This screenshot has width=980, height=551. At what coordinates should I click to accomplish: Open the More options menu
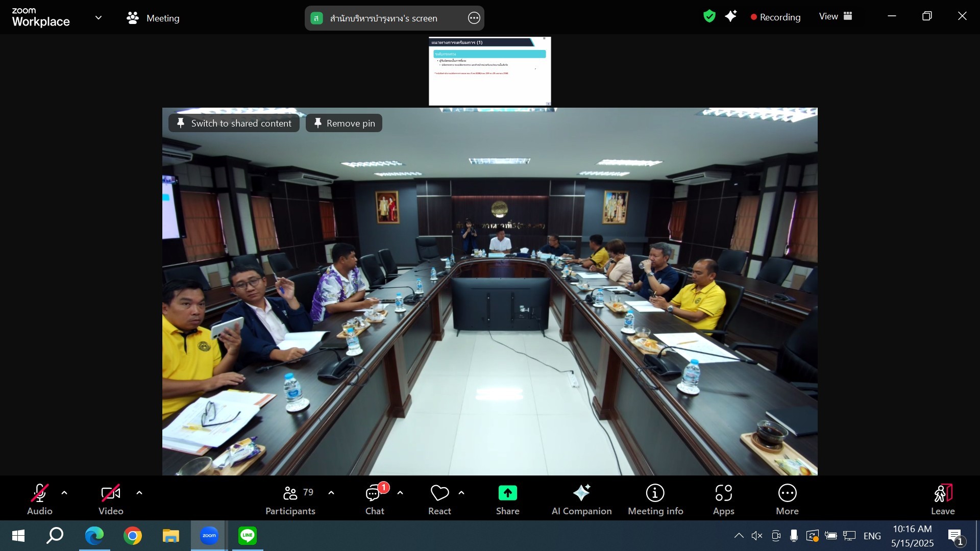click(x=787, y=499)
